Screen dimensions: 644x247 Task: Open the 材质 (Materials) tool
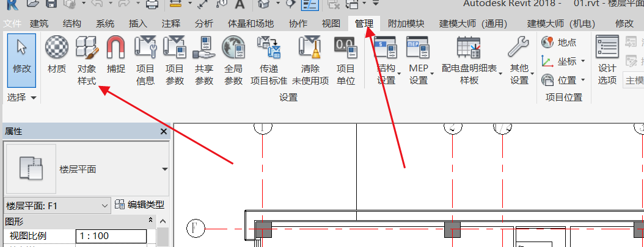click(57, 56)
